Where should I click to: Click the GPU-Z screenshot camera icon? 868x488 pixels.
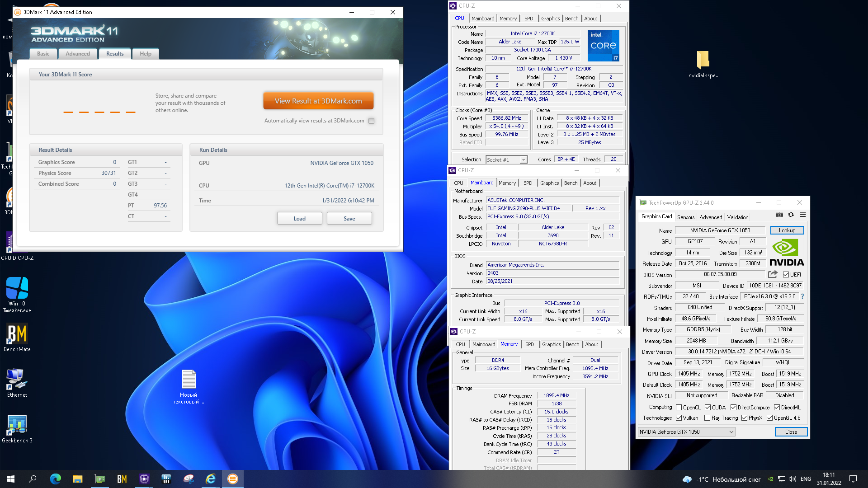point(779,215)
